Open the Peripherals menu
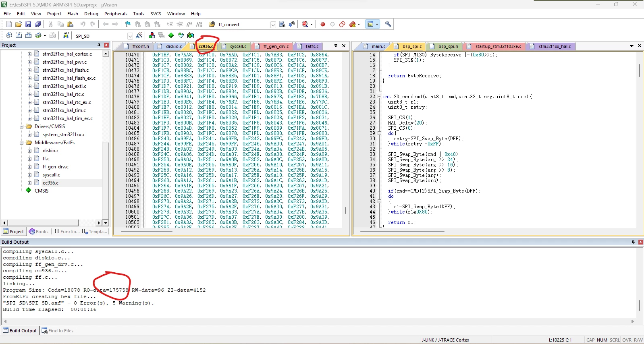The image size is (644, 344). 116,14
